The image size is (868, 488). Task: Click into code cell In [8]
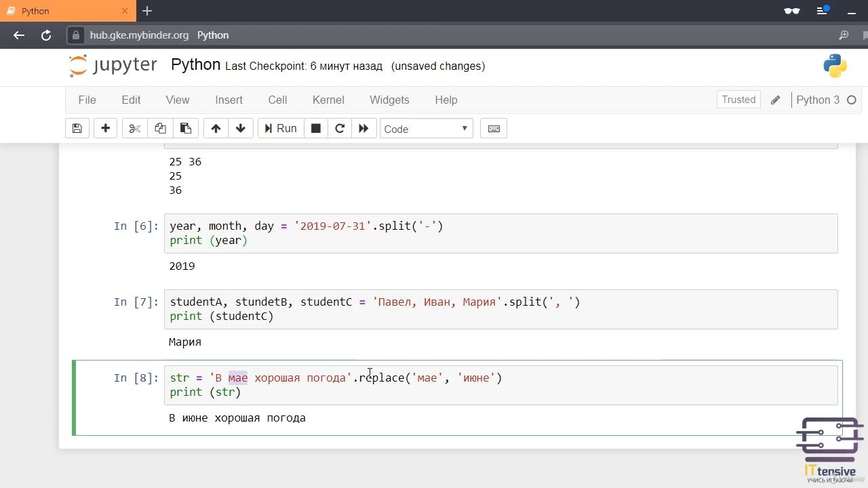tap(500, 385)
